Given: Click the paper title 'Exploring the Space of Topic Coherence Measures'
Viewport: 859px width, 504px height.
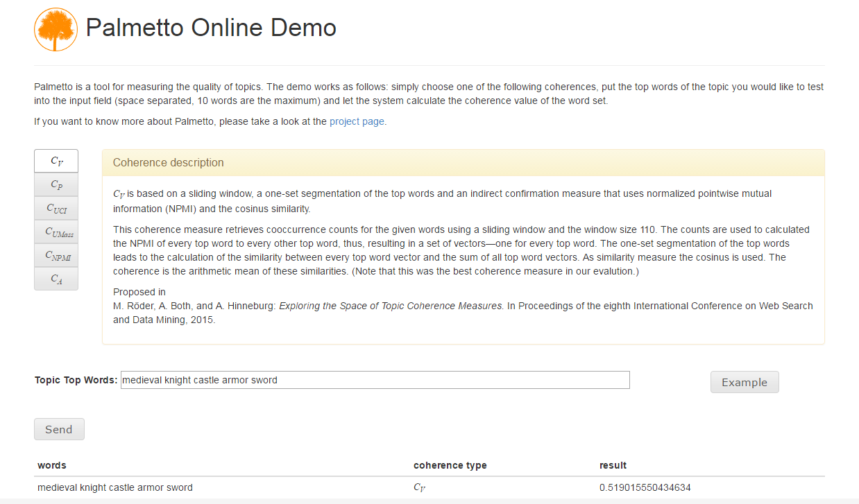Looking at the screenshot, I should [x=391, y=306].
